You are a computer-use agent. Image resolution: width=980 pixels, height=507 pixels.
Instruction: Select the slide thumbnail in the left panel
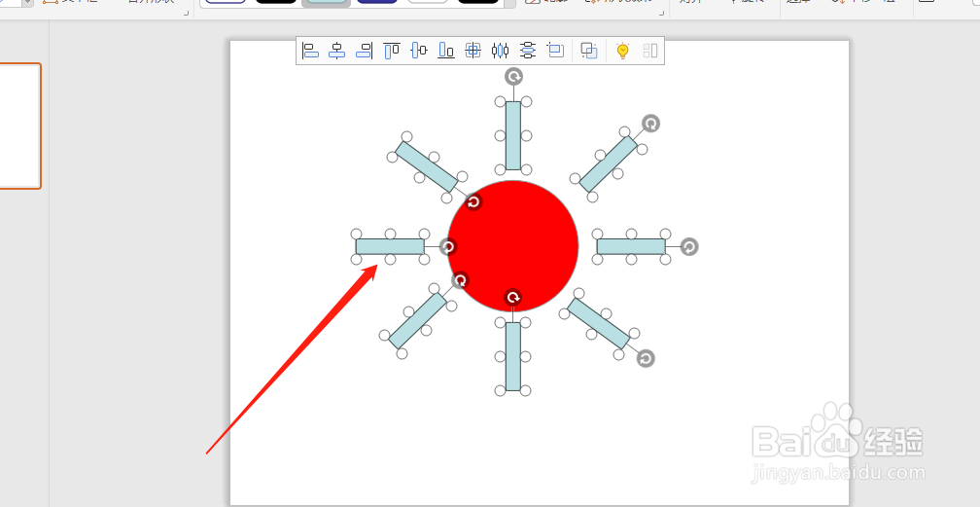point(18,126)
